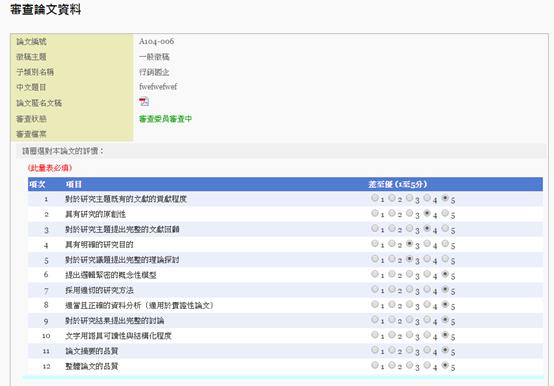554x386 pixels.
Task: Select score 2 for item 9 完整的討論
Action: [x=392, y=320]
